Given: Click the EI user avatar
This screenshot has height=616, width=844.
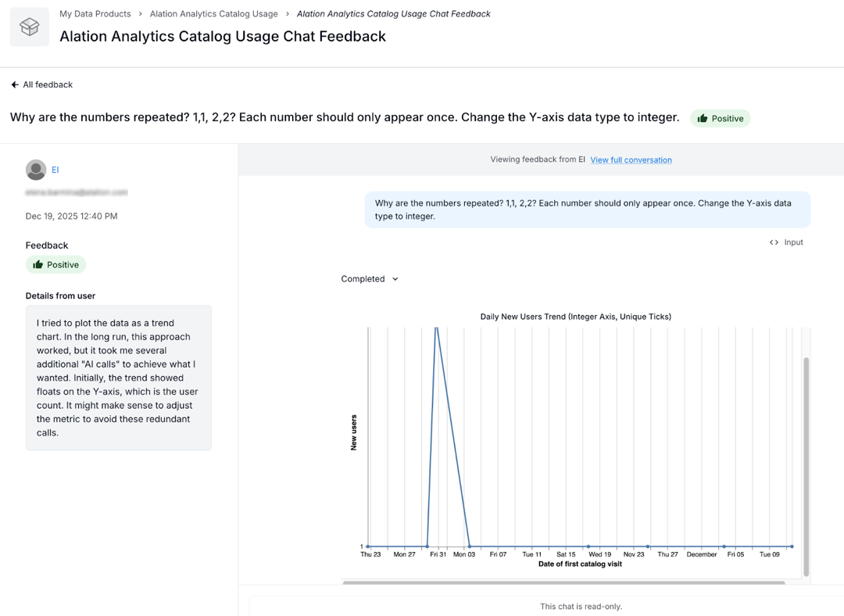Looking at the screenshot, I should pyautogui.click(x=36, y=170).
